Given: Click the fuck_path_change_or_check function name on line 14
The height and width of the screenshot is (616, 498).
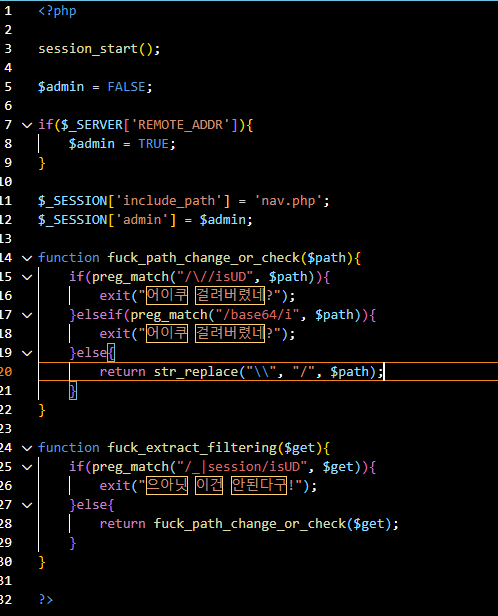Looking at the screenshot, I should pyautogui.click(x=203, y=258).
